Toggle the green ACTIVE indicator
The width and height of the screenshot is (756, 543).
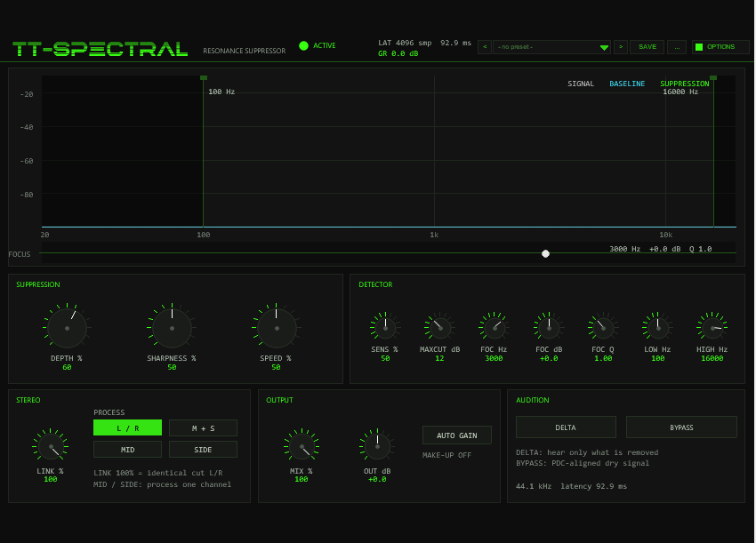coord(303,46)
